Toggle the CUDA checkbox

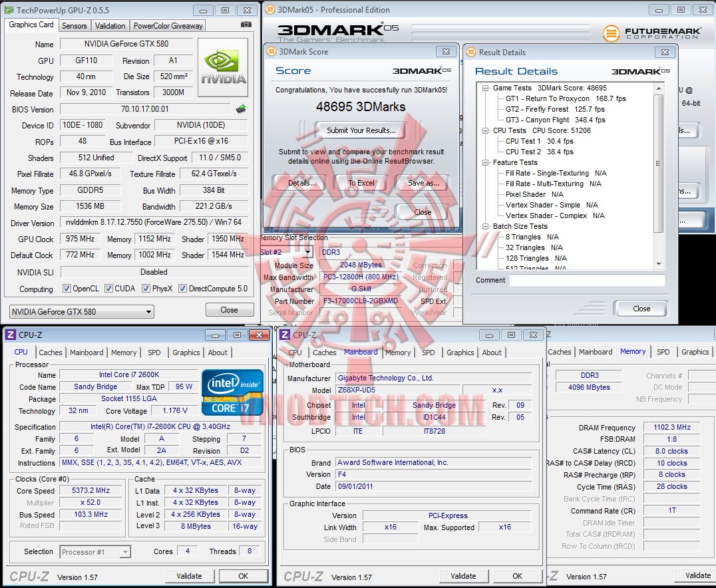click(x=108, y=289)
